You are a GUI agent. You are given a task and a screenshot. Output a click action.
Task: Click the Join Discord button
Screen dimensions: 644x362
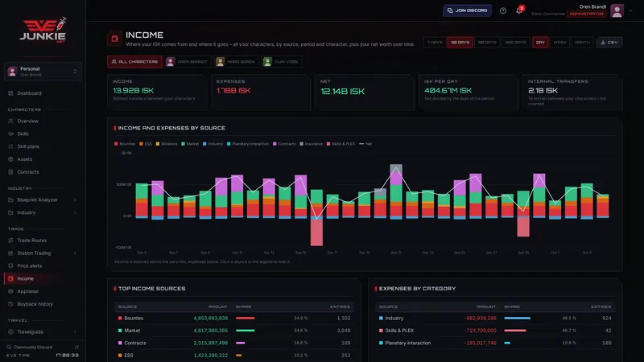pyautogui.click(x=467, y=10)
